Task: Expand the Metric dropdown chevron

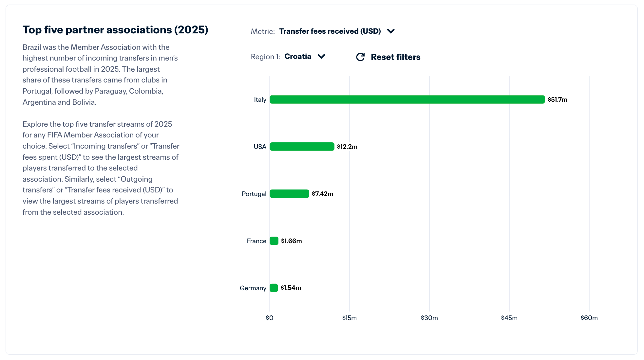Action: coord(391,31)
